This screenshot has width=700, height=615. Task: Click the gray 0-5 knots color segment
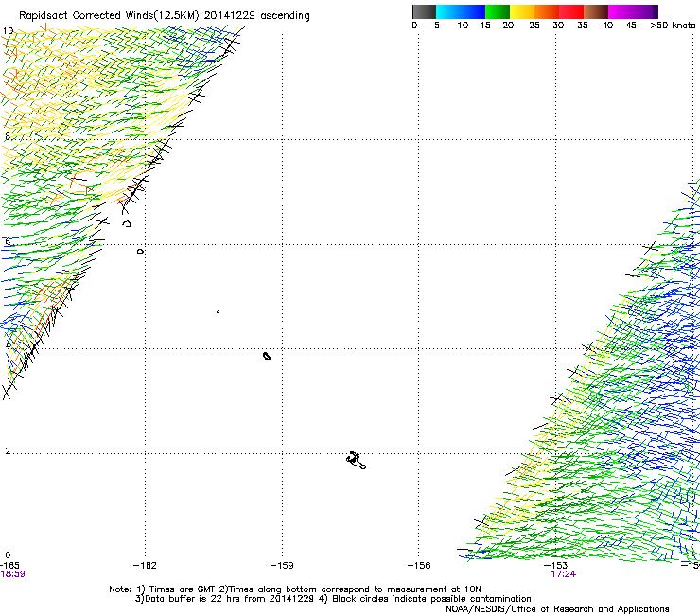pos(424,11)
